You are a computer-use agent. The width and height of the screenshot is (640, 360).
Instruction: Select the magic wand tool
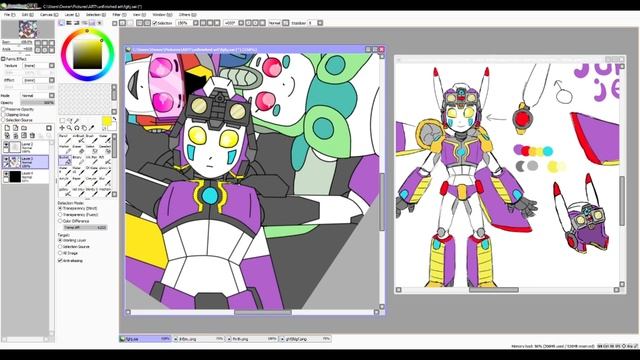point(77,121)
